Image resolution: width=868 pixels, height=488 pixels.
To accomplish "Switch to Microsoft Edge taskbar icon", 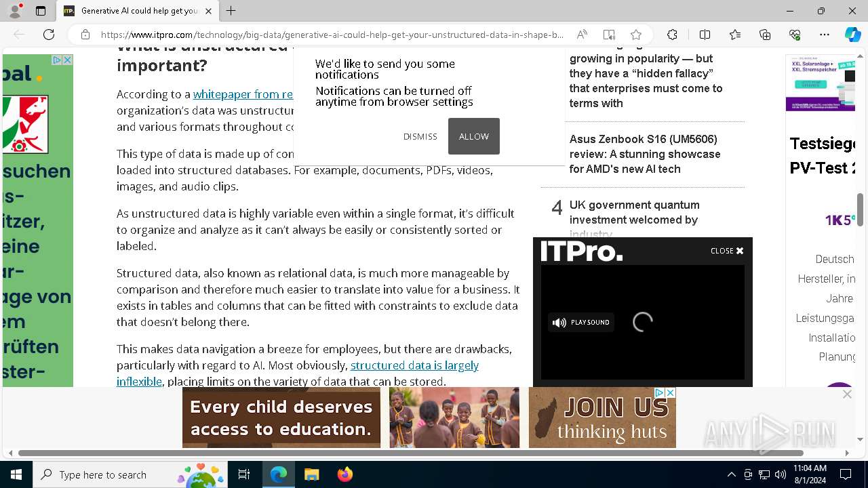I will (279, 474).
